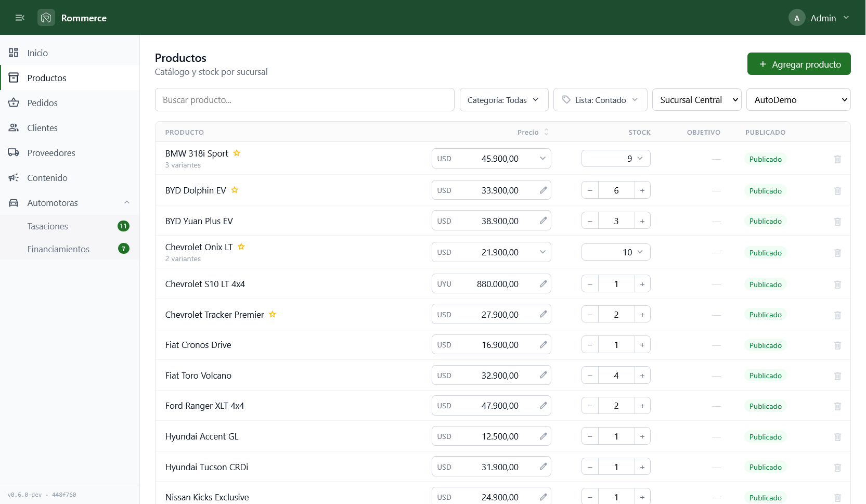Edit price pencil for Chevrolet S10 LT 4x4
866x504 pixels.
543,283
